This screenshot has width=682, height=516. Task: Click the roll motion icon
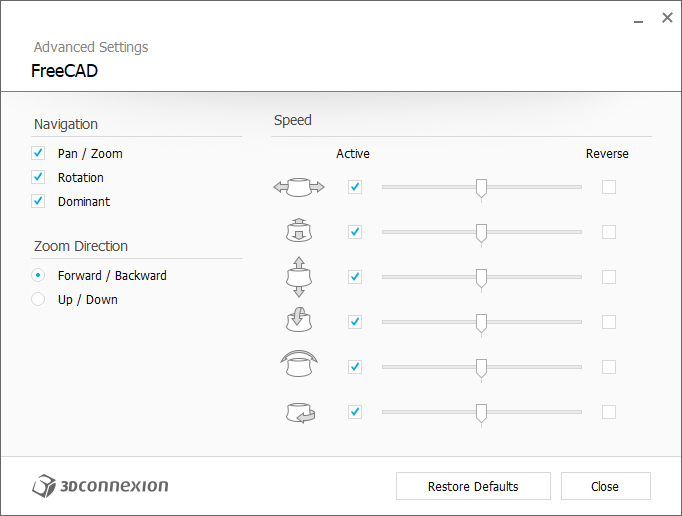pyautogui.click(x=299, y=364)
